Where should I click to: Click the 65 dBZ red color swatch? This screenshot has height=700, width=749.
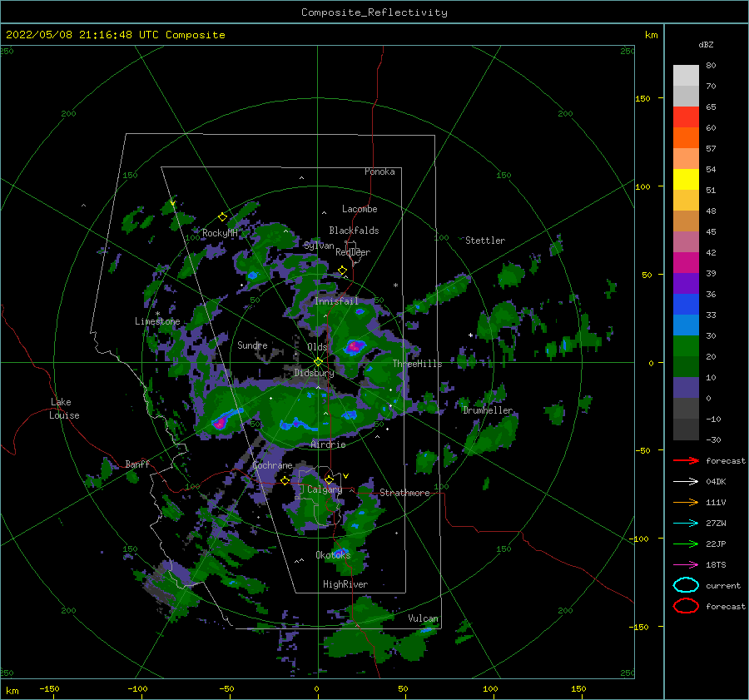pos(686,117)
